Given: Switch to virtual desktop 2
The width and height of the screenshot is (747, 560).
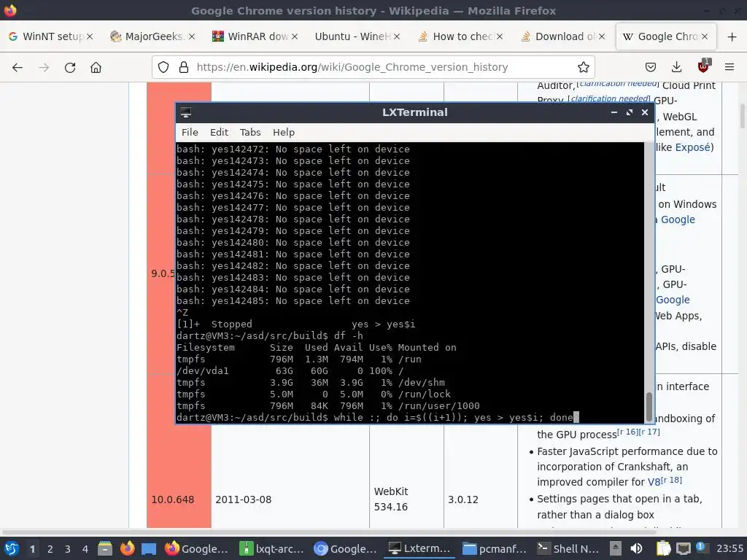Looking at the screenshot, I should tap(50, 549).
